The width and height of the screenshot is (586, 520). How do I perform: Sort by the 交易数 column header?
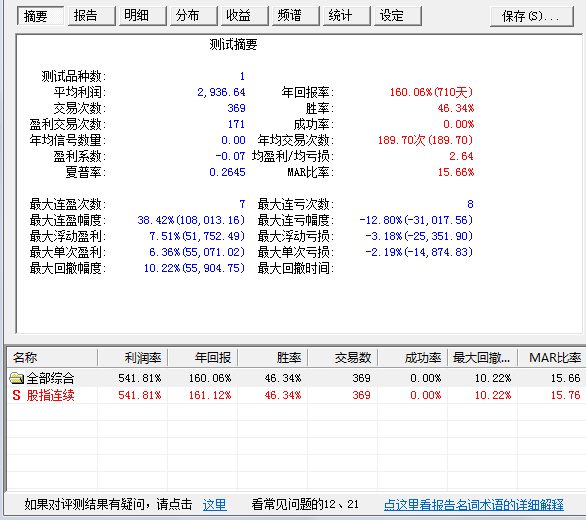tap(343, 358)
